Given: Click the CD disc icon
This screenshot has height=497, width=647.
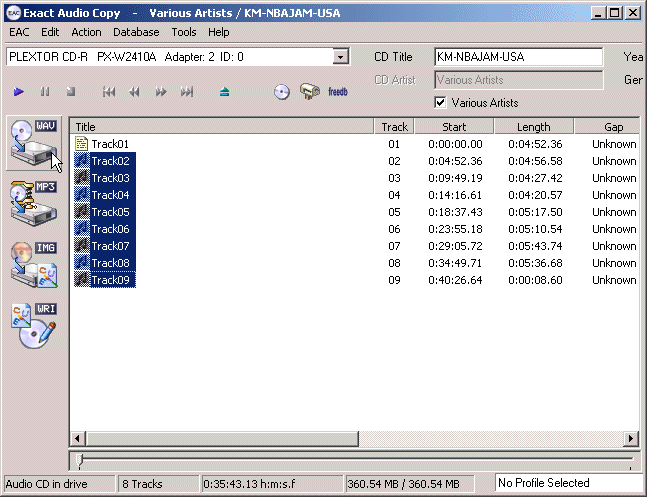Looking at the screenshot, I should point(282,92).
